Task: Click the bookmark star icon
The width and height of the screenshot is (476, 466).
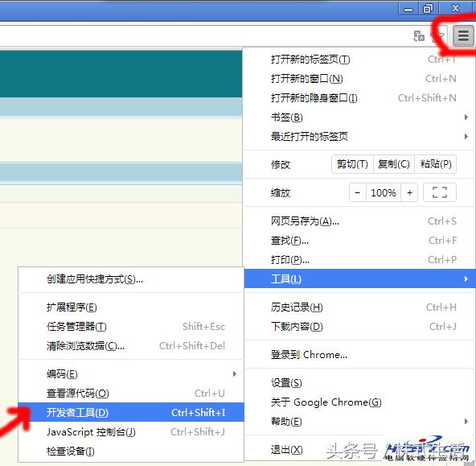Action: click(437, 36)
